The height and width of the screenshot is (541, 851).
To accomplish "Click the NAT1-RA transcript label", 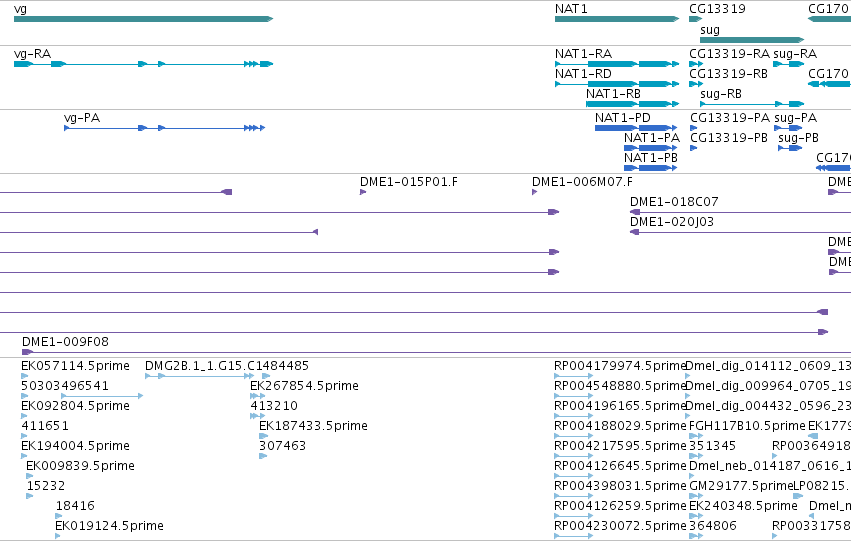I will [x=583, y=54].
